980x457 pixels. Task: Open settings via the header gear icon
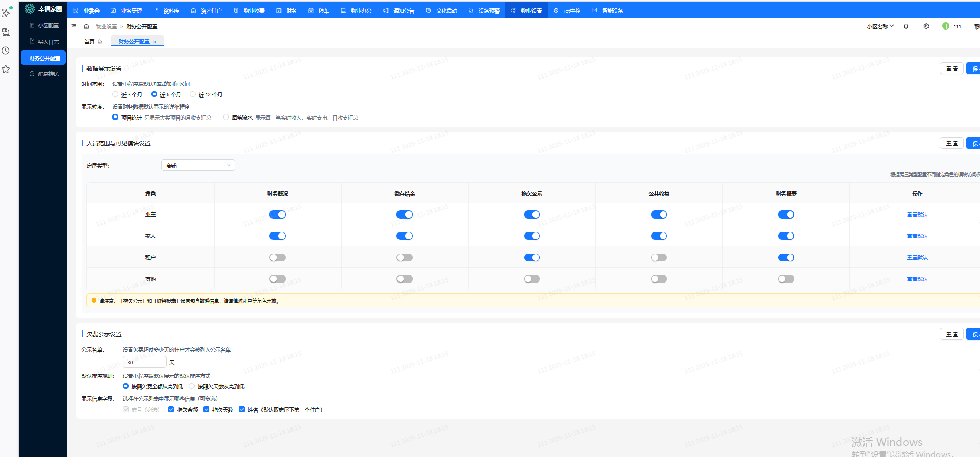(926, 26)
